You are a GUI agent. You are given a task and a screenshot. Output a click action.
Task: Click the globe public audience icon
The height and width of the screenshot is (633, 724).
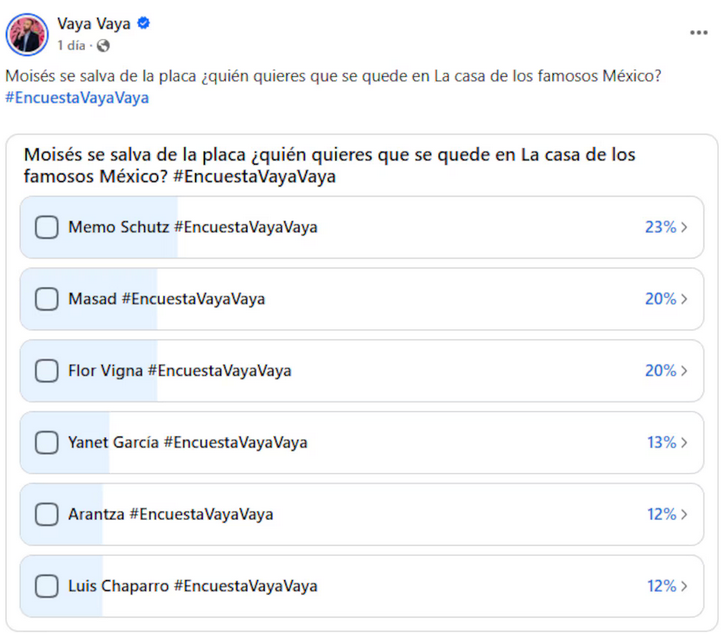103,45
